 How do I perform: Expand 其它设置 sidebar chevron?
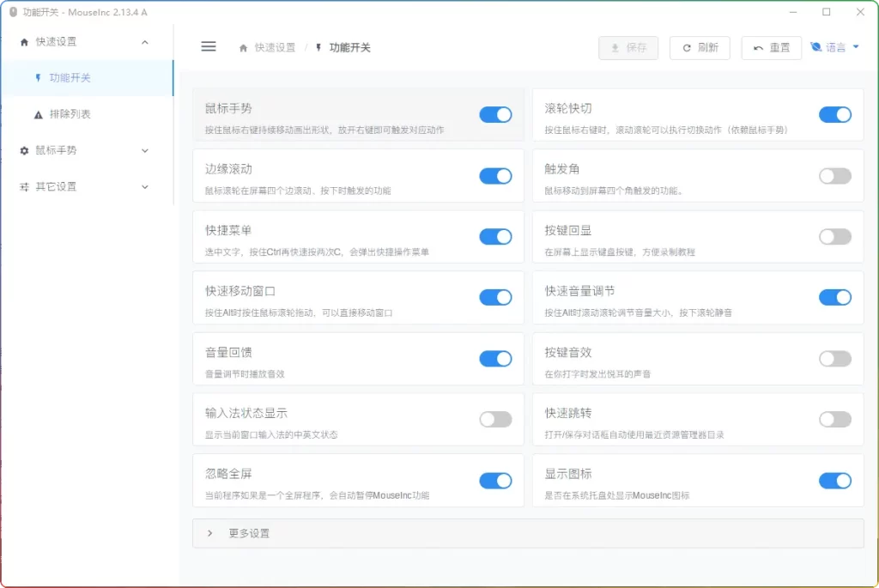click(144, 187)
